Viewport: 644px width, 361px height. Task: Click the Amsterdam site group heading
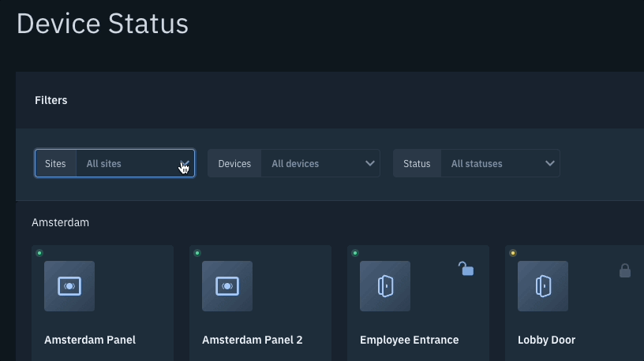point(60,222)
